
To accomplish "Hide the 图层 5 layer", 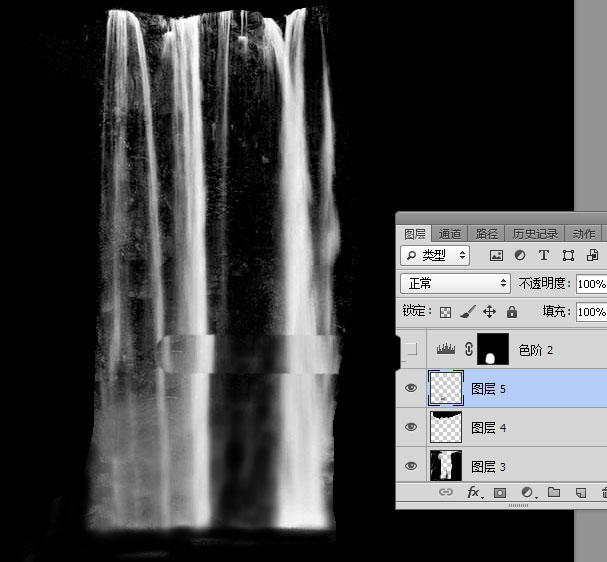I will point(410,389).
